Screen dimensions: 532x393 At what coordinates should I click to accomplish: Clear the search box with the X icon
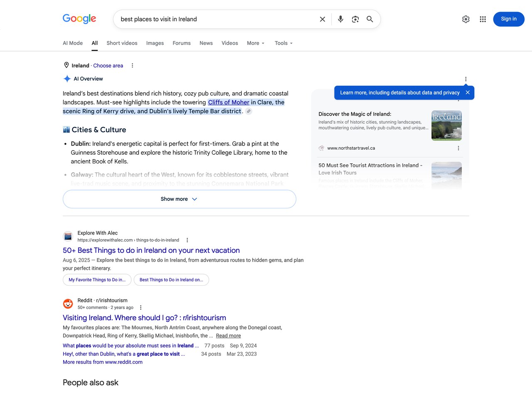[x=322, y=19]
